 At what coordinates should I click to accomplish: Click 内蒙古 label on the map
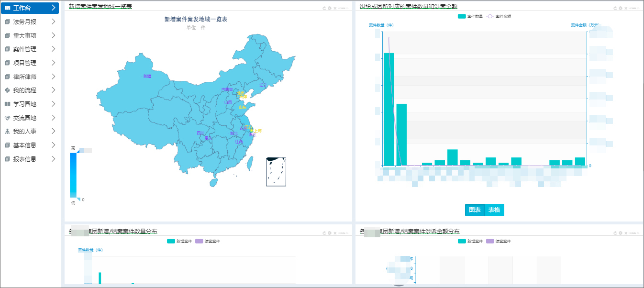point(227,89)
